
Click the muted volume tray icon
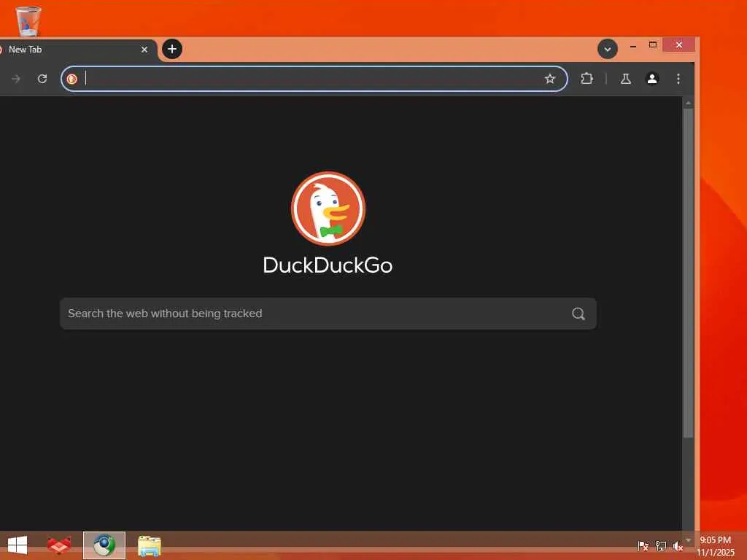click(x=678, y=545)
